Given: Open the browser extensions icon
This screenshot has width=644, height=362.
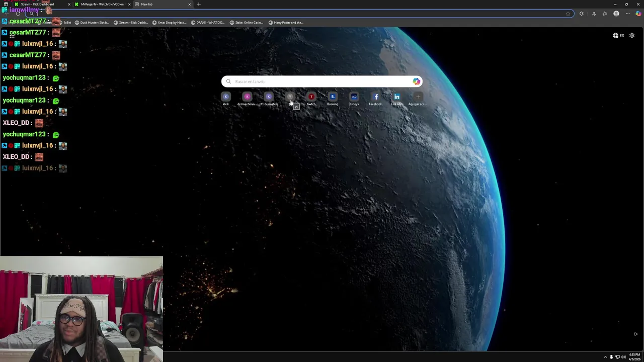Looking at the screenshot, I should pos(582,14).
